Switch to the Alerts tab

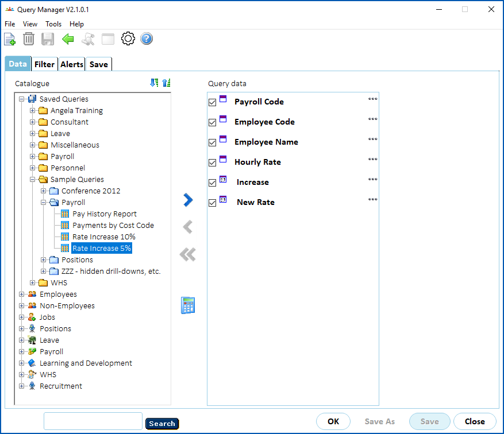tap(72, 64)
